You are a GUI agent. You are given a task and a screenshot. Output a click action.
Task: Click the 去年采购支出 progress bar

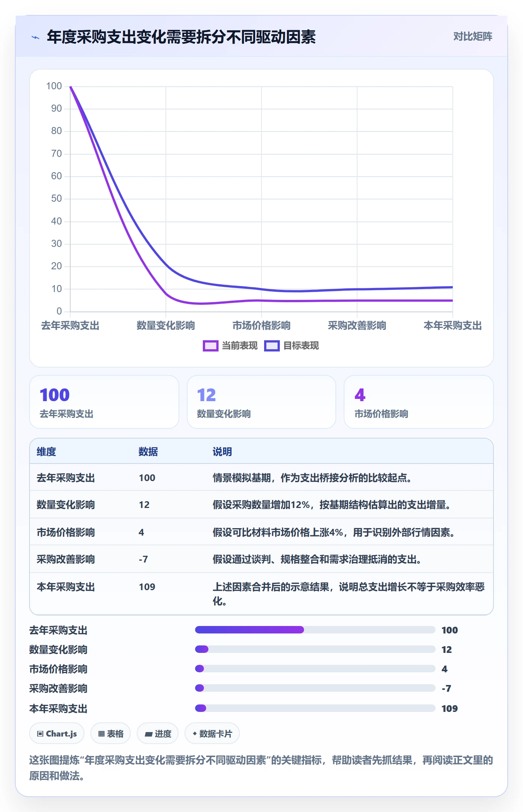315,630
